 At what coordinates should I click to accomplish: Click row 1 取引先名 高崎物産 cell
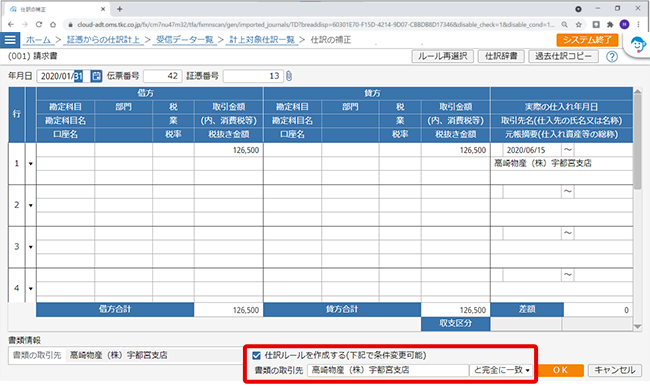coord(562,163)
